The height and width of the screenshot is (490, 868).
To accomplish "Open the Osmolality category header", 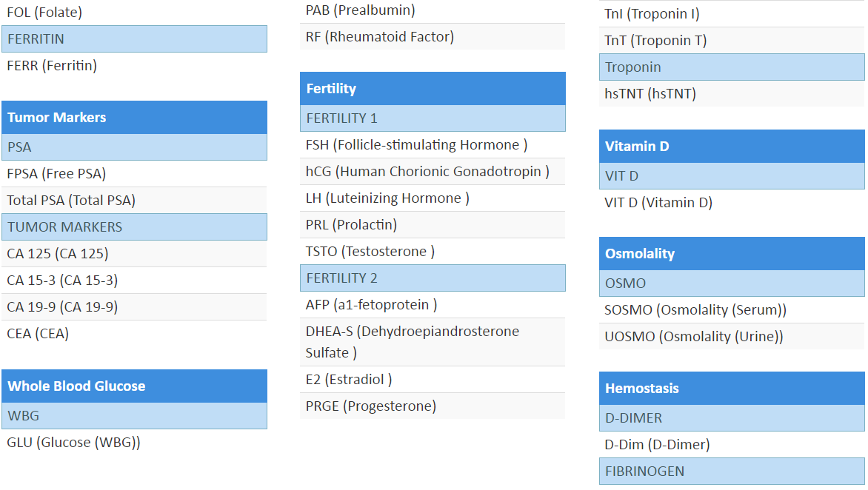I will click(x=732, y=254).
